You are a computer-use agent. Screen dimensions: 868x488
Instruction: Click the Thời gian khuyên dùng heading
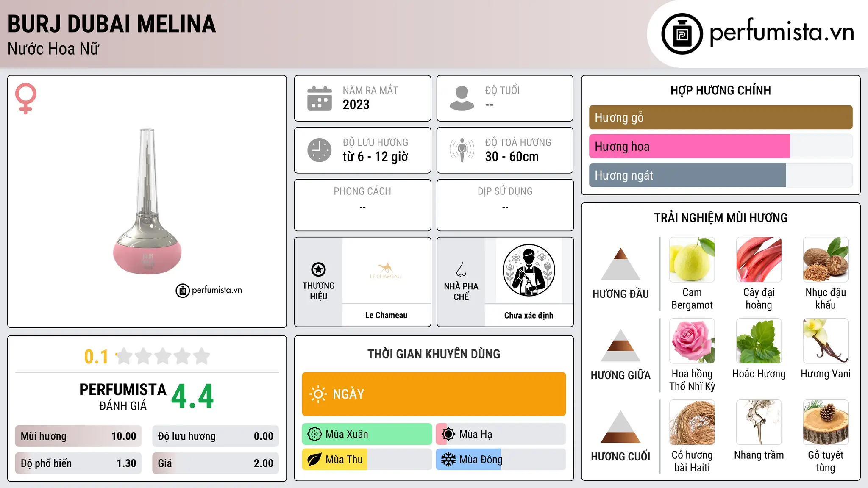point(434,354)
